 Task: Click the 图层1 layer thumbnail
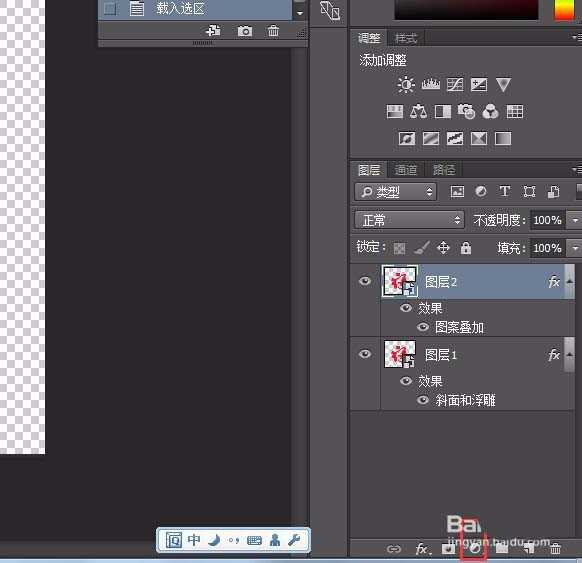pyautogui.click(x=399, y=354)
